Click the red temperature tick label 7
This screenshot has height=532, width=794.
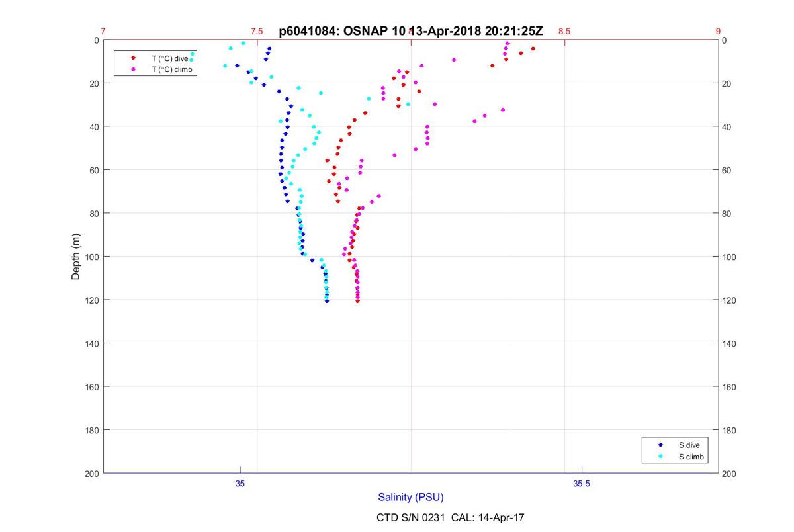103,31
